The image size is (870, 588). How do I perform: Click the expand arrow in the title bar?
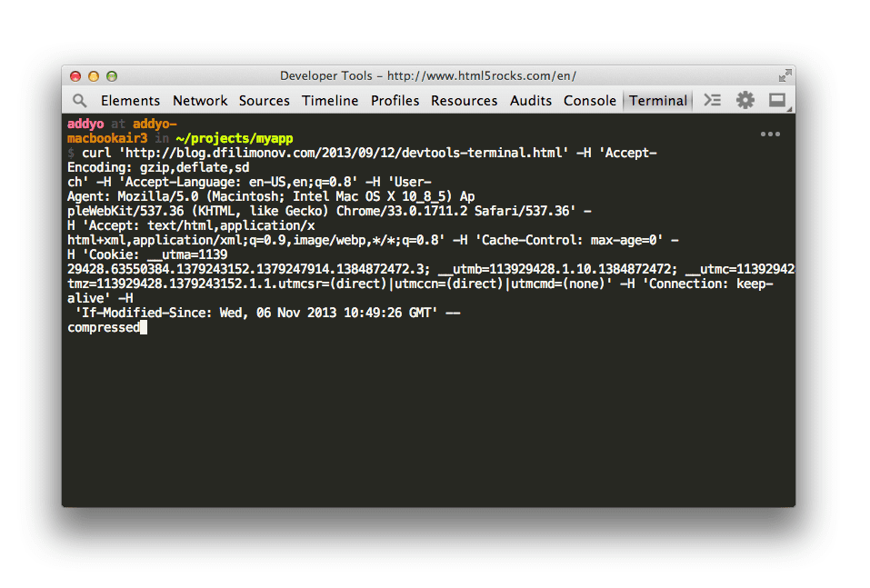point(784,75)
